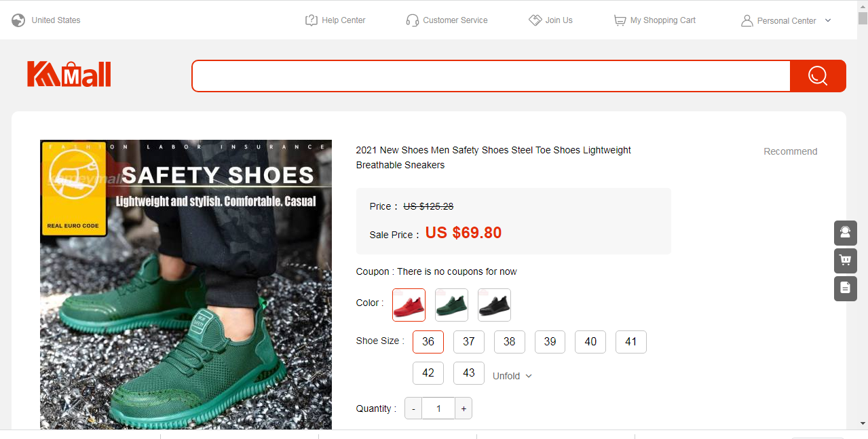Click the floating document order icon

845,288
